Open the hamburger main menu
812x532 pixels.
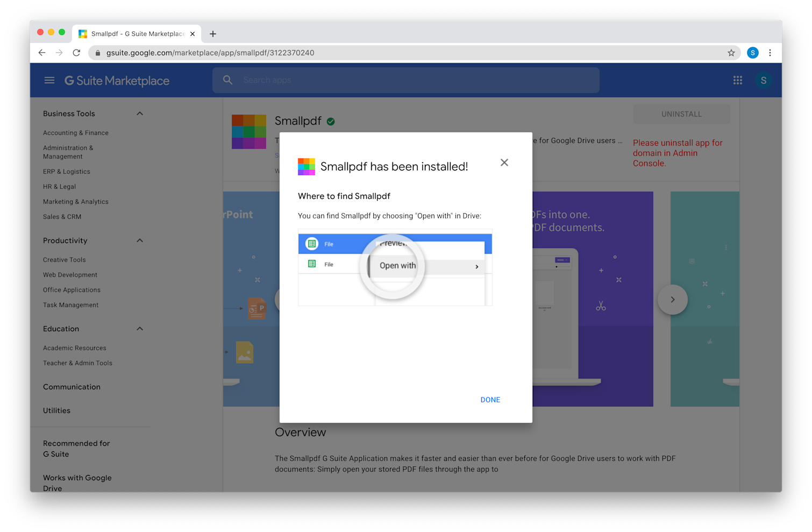49,80
